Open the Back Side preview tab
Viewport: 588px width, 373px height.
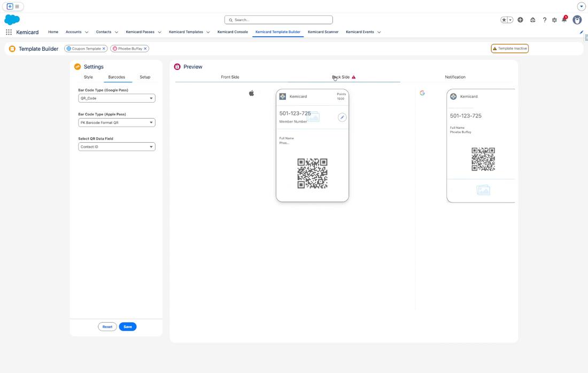(341, 77)
